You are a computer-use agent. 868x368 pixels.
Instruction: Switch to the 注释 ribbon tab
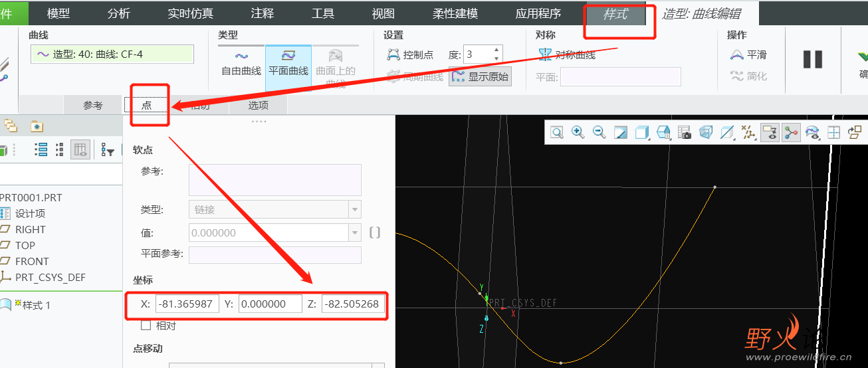(263, 13)
